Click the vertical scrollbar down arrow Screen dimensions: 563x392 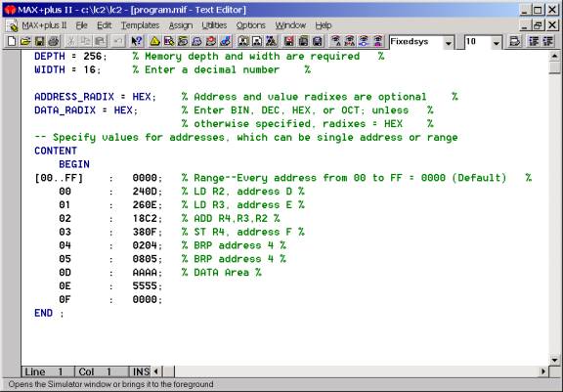555,360
